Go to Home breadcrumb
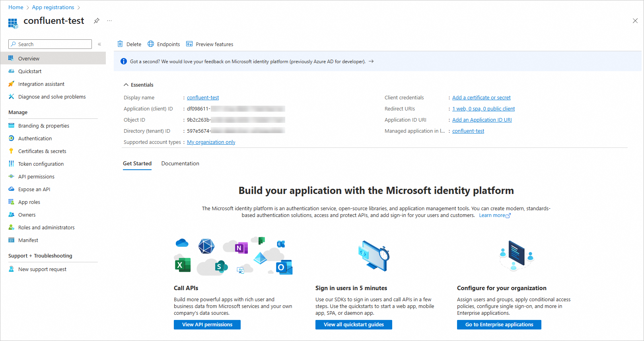 tap(16, 7)
